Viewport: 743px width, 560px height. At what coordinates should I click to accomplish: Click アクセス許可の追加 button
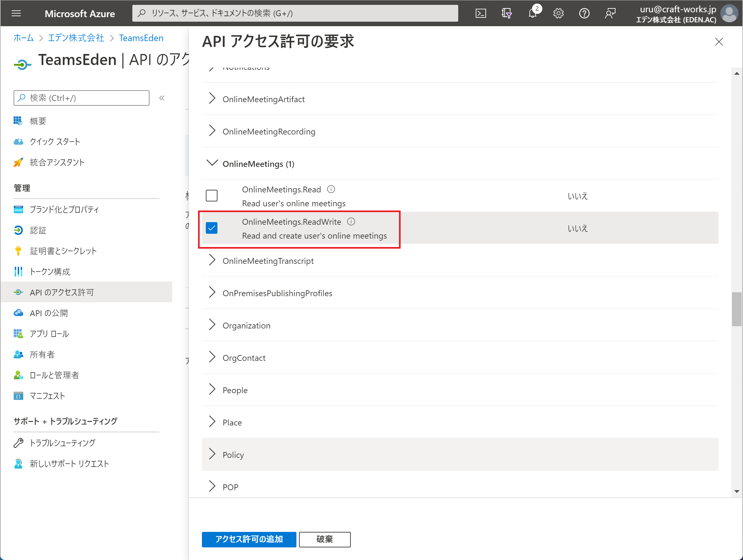click(x=249, y=539)
